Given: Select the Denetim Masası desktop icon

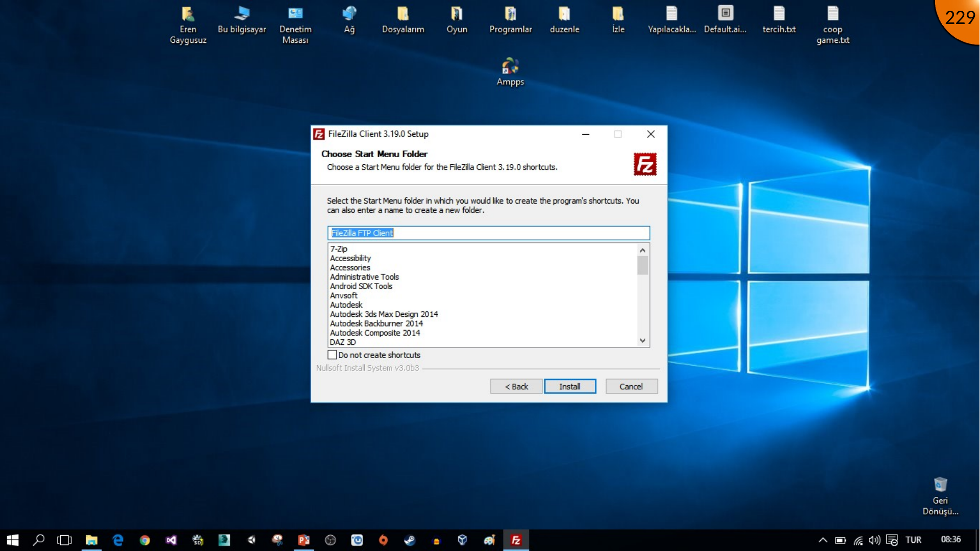Looking at the screenshot, I should 295,24.
